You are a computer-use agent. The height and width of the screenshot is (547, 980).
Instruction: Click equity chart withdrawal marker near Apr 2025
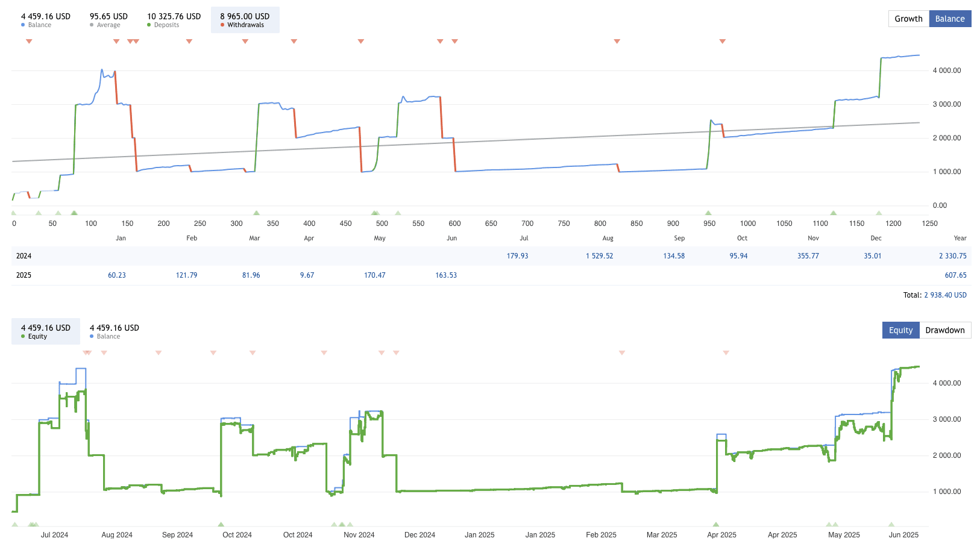(x=726, y=353)
